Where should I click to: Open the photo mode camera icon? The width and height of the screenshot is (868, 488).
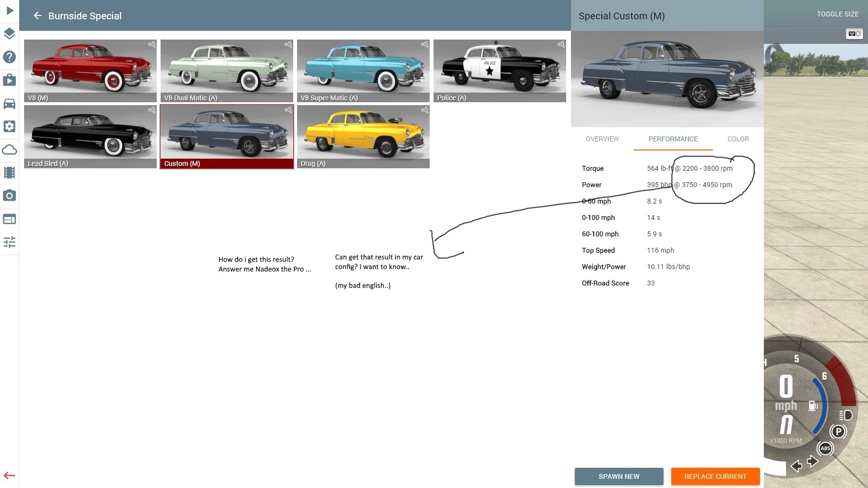(9, 195)
